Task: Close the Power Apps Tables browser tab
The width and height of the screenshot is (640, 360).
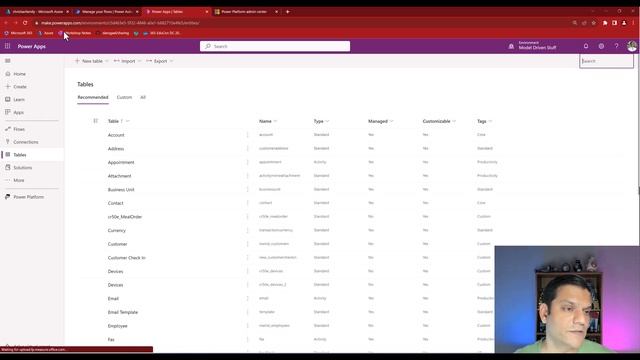Action: [x=207, y=12]
